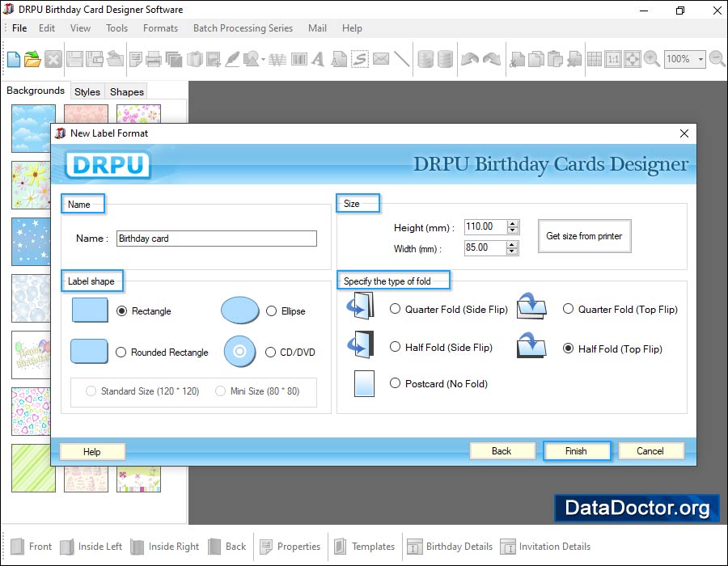Click the first database cylinder icon
Screen dimensions: 728x566
pos(425,59)
